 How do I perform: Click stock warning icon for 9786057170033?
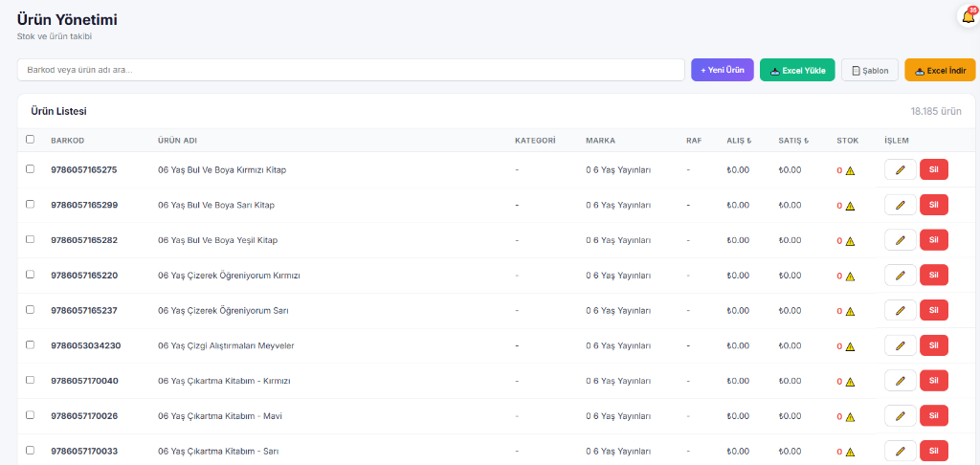coord(850,452)
